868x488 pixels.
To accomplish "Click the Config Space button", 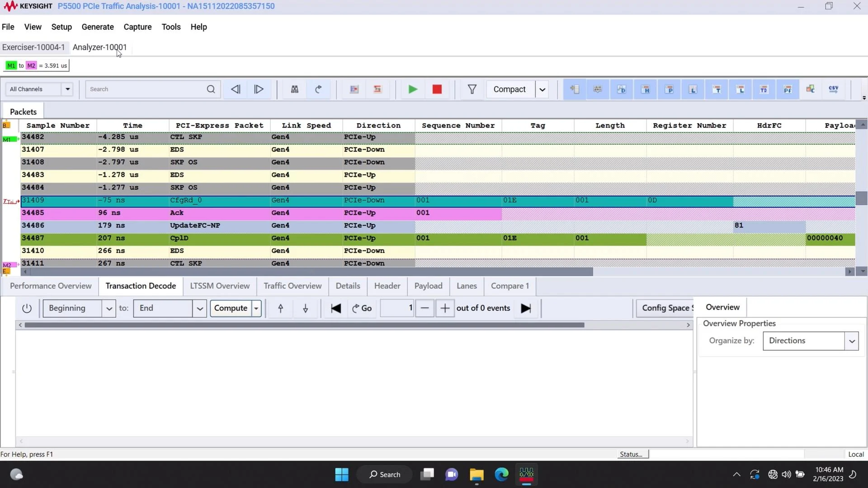I will [x=665, y=308].
